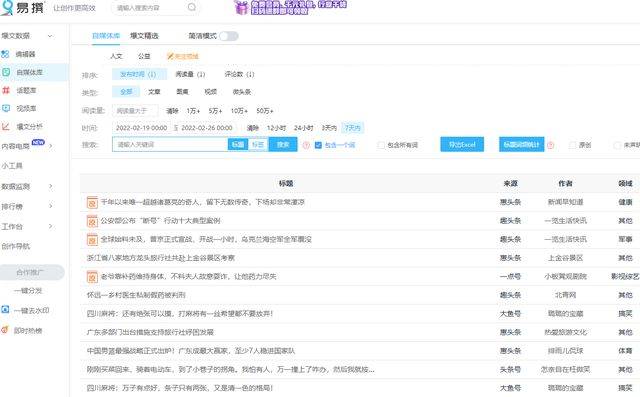Click the 话题库 hashtag icon in sidebar
640x397 pixels.
click(x=5, y=90)
